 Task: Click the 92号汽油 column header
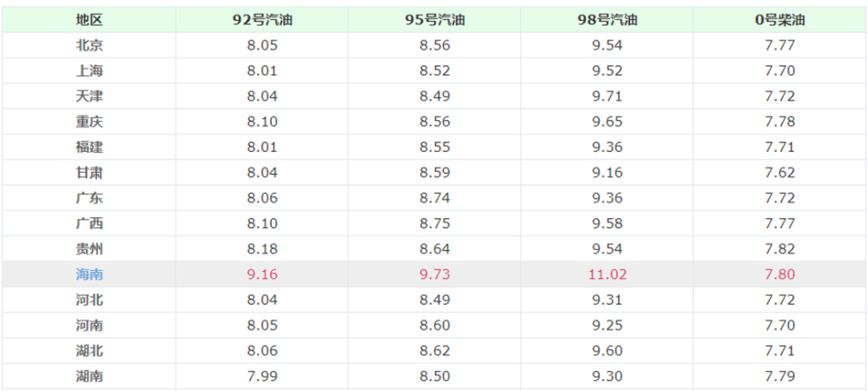click(262, 19)
